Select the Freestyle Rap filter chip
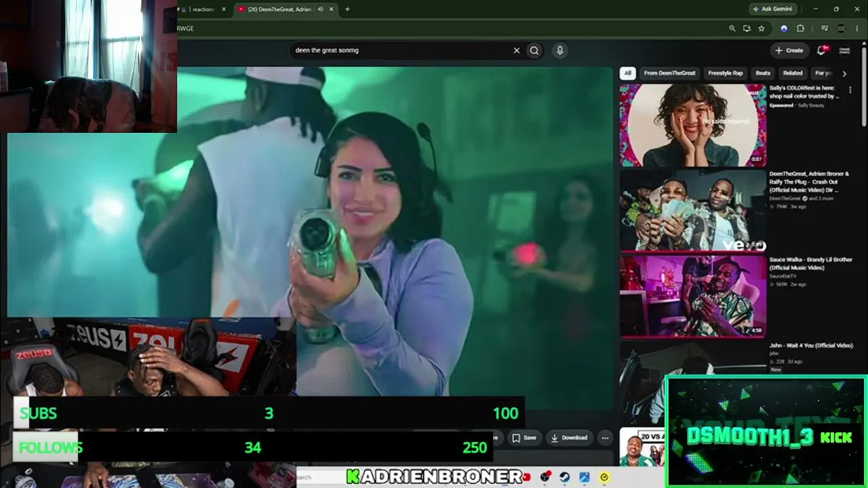Image resolution: width=868 pixels, height=488 pixels. pyautogui.click(x=726, y=73)
